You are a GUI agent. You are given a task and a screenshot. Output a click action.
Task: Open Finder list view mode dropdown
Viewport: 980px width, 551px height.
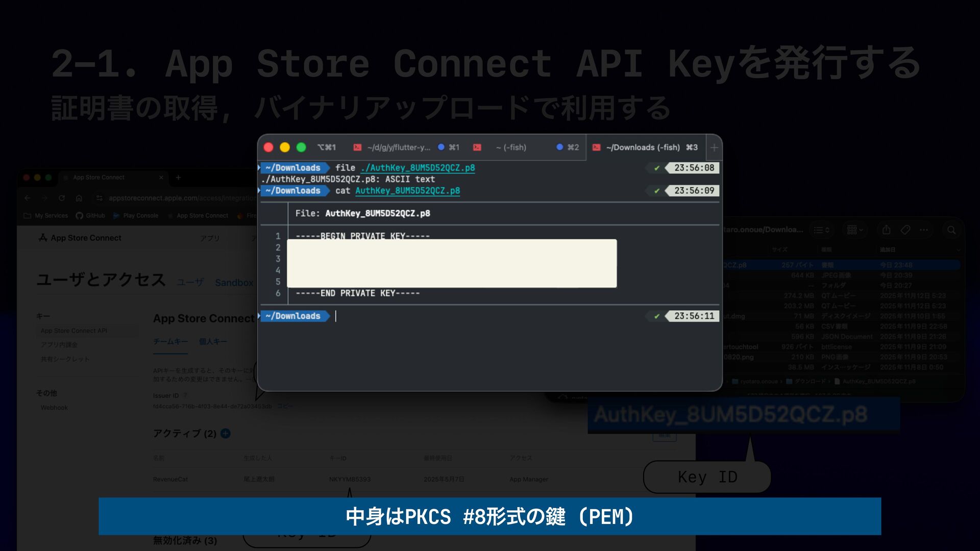[x=821, y=230]
